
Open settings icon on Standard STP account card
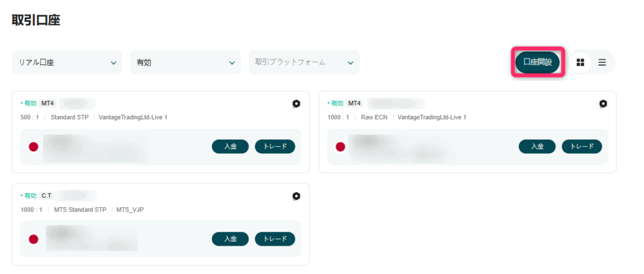tap(296, 104)
